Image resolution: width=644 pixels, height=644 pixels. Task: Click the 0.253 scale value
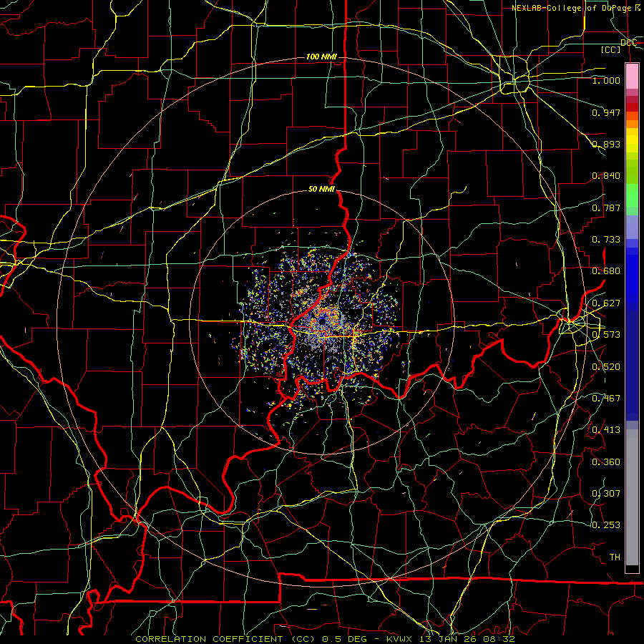(606, 525)
